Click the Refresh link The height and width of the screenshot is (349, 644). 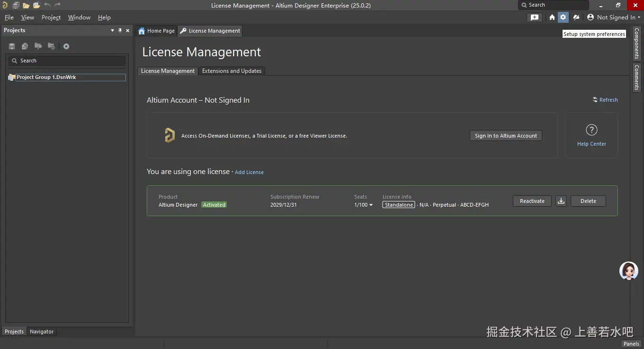605,100
